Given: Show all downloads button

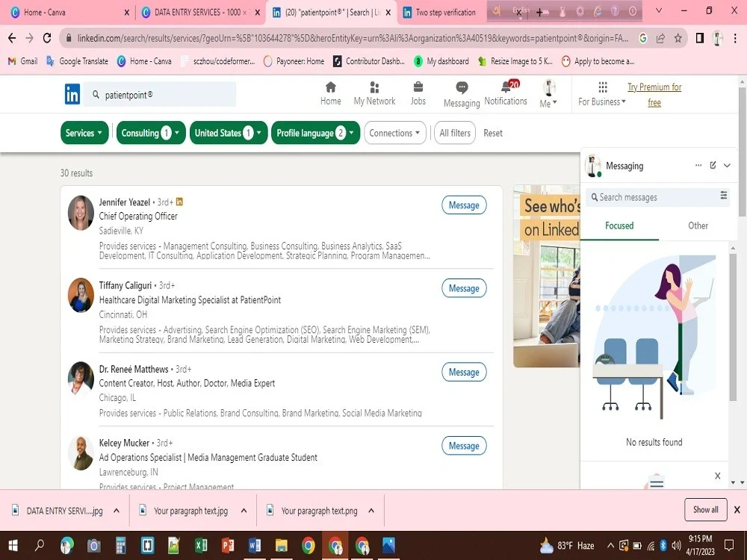Looking at the screenshot, I should pyautogui.click(x=706, y=509).
